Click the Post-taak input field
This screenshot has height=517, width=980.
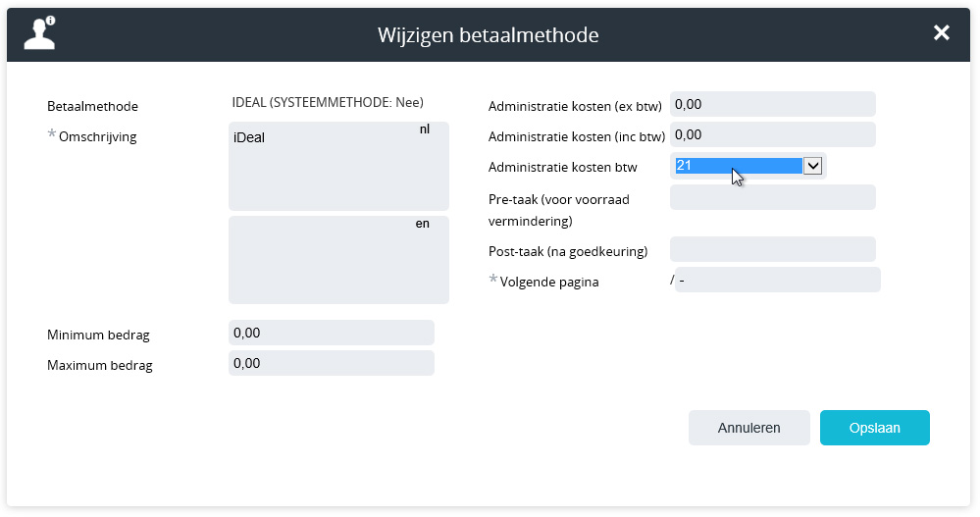(772, 249)
